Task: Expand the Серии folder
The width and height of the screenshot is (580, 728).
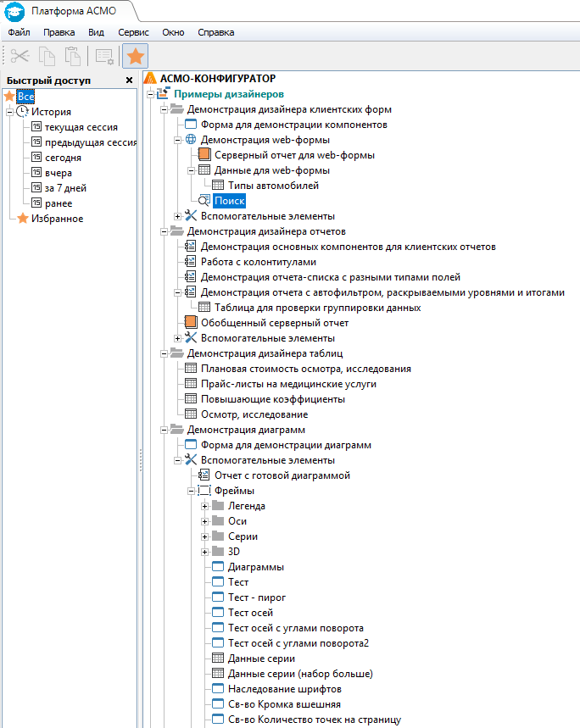Action: coord(205,536)
